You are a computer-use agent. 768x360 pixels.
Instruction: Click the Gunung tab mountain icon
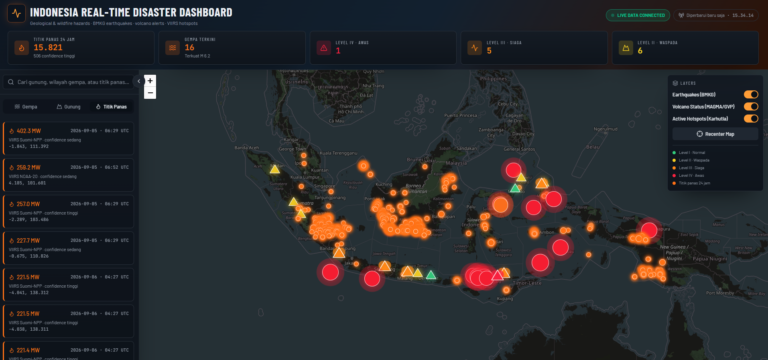pyautogui.click(x=59, y=106)
